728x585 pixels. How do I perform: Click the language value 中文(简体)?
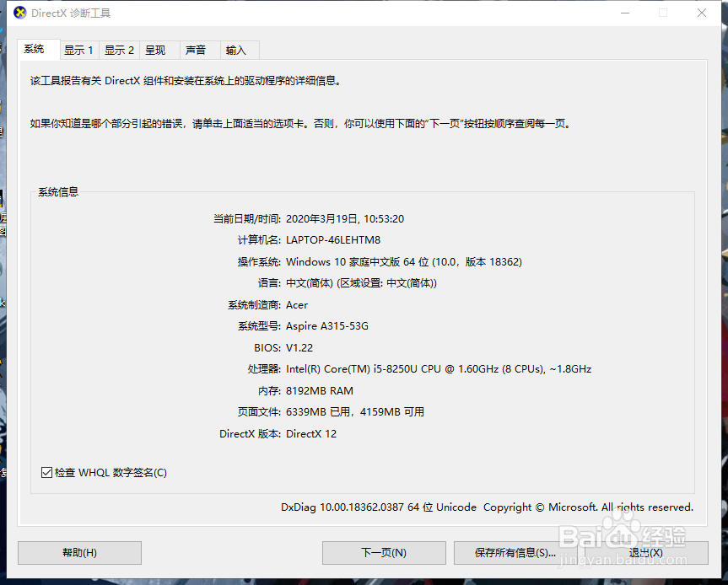361,283
